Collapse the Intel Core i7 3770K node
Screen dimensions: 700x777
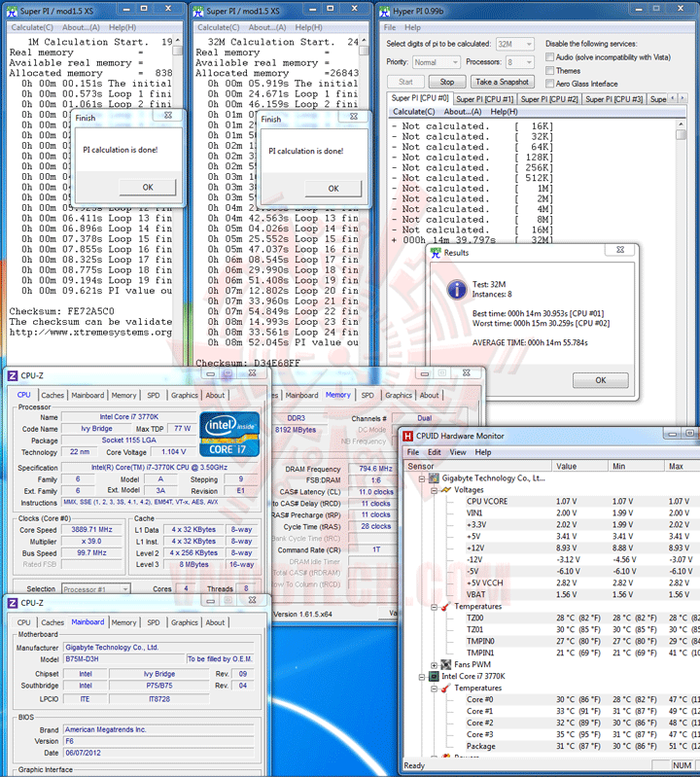422,677
